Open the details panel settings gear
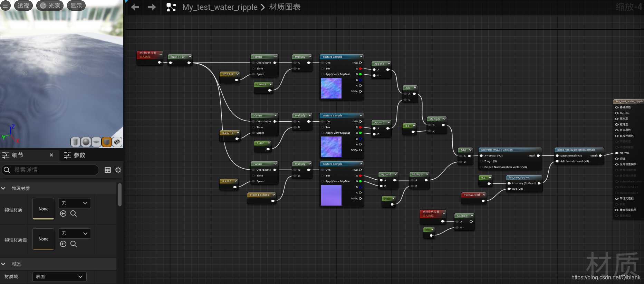 click(x=118, y=170)
